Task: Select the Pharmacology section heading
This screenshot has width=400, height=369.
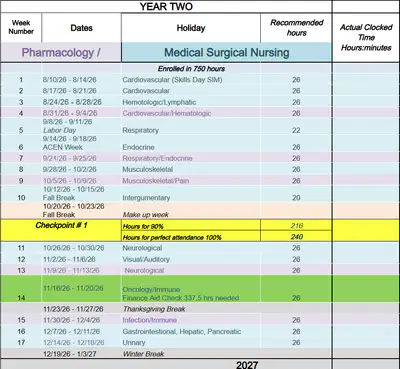Action: tap(61, 52)
